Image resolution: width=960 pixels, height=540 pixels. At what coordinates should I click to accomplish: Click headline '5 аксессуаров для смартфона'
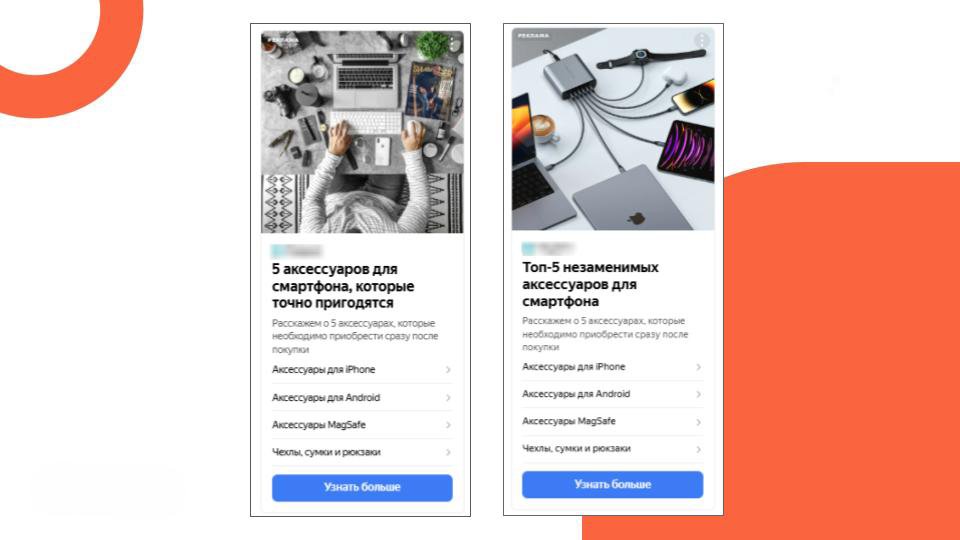[x=343, y=286]
